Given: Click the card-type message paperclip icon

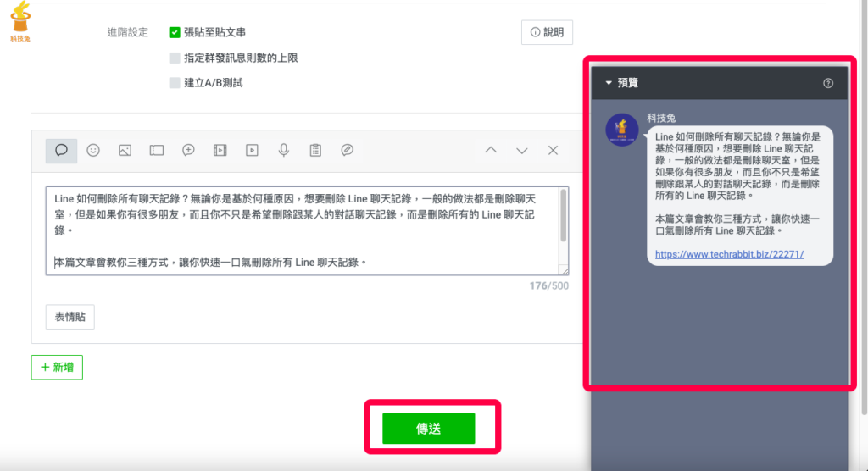Looking at the screenshot, I should tap(347, 150).
